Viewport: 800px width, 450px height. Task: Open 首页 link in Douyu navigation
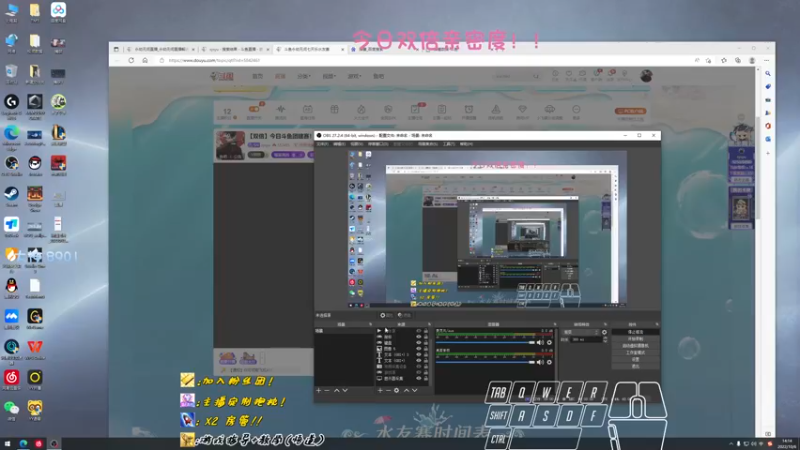point(258,77)
